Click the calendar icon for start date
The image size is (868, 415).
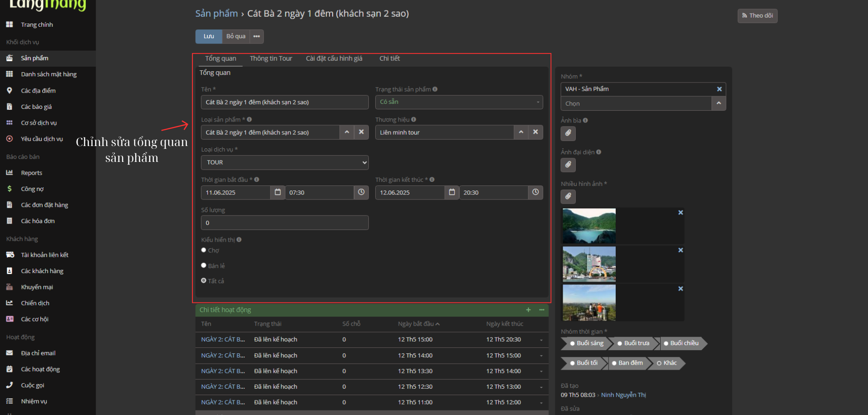point(278,192)
